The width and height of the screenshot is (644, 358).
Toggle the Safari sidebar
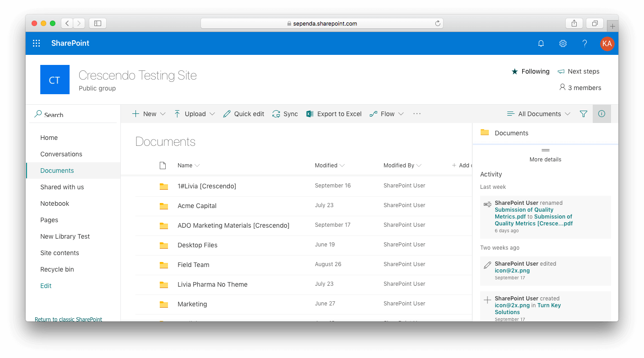(x=97, y=23)
